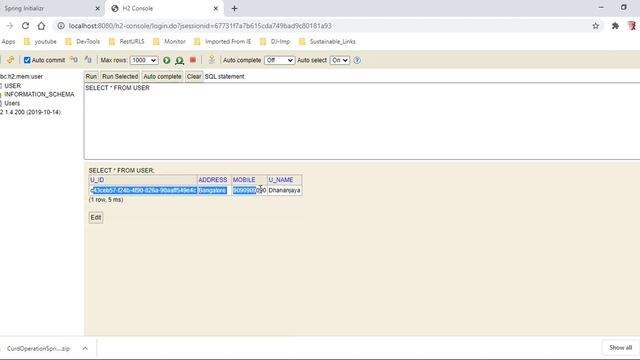The height and width of the screenshot is (360, 640).
Task: Click the highlighted U_ID value cell
Action: click(x=143, y=190)
